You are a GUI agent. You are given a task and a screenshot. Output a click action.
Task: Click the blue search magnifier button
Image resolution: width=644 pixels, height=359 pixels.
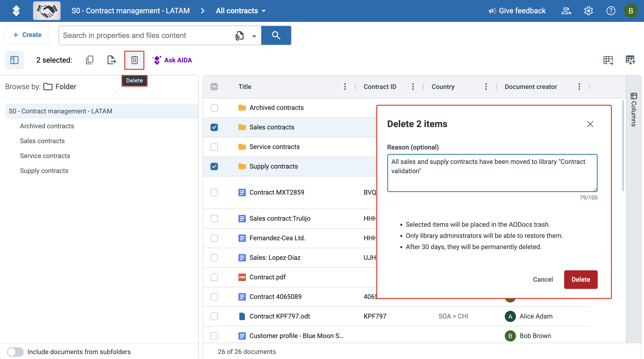276,35
